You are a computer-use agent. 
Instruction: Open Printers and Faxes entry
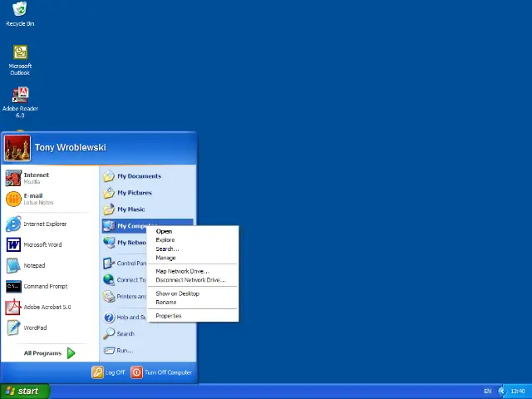point(125,297)
